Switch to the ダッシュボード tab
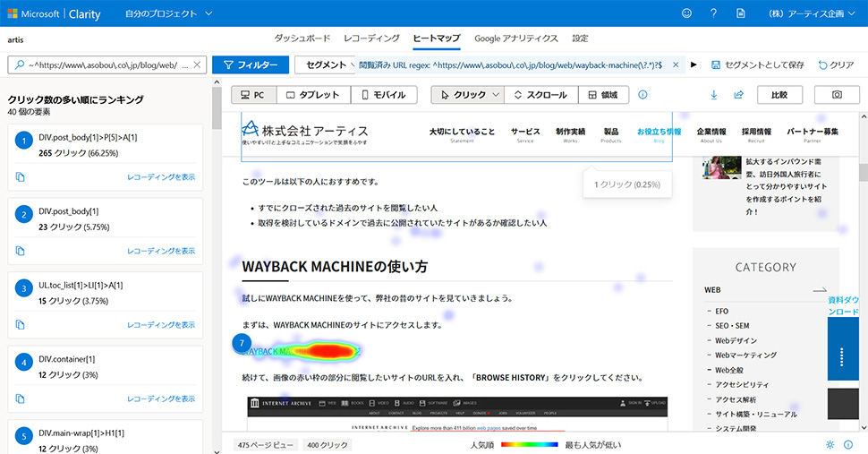This screenshot has width=868, height=454. [x=302, y=39]
